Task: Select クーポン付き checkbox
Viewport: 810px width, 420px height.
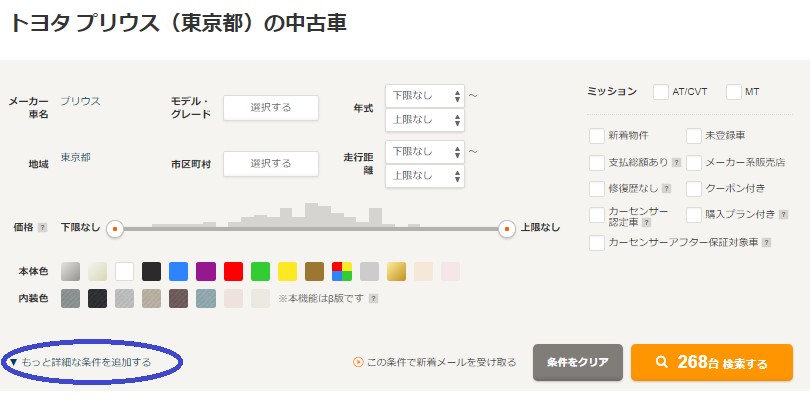Action: click(694, 189)
